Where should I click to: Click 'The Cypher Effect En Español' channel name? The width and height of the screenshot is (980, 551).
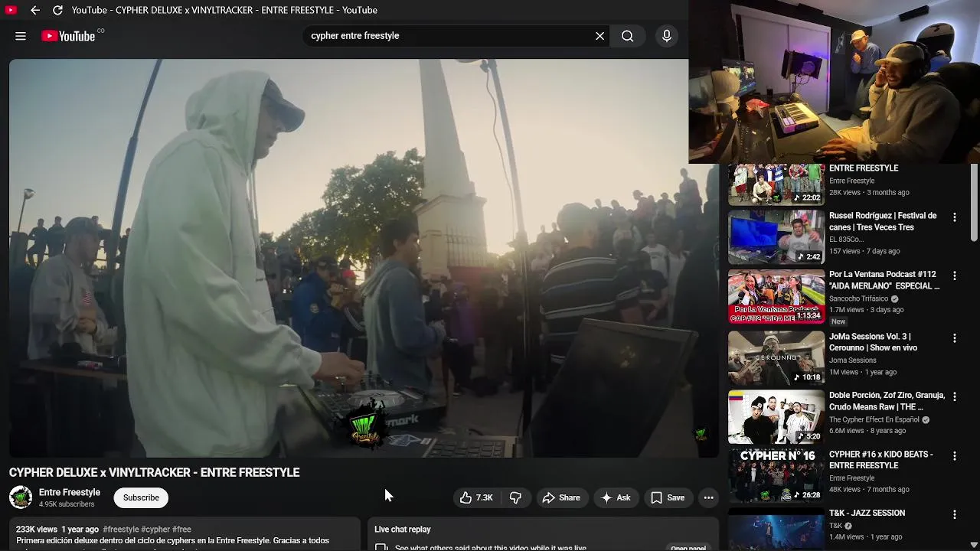click(875, 419)
